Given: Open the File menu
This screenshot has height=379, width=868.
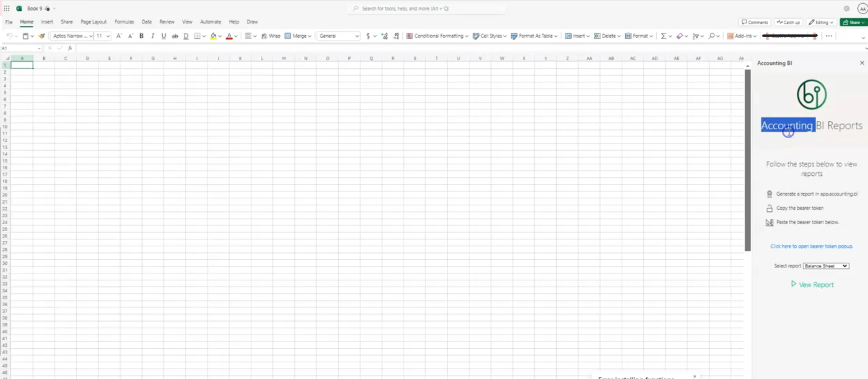Looking at the screenshot, I should [9, 22].
